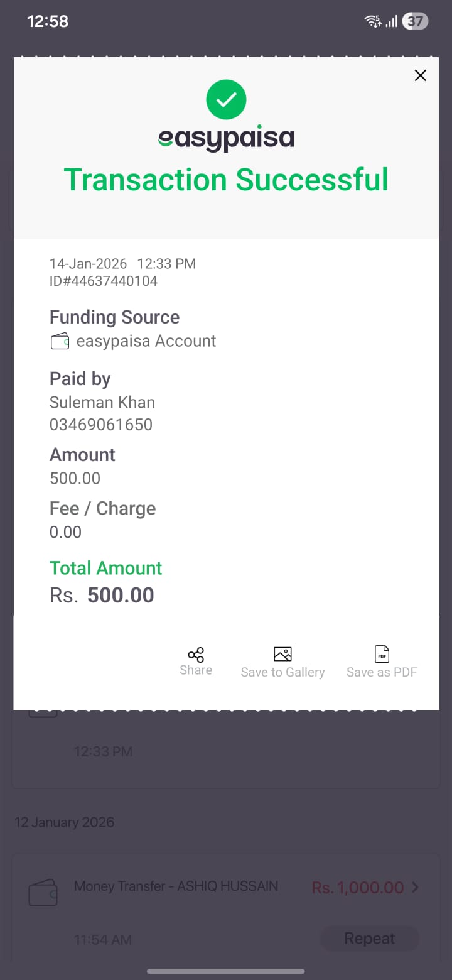This screenshot has height=980, width=452.
Task: Tap the Save as PDF document icon
Action: 382,654
